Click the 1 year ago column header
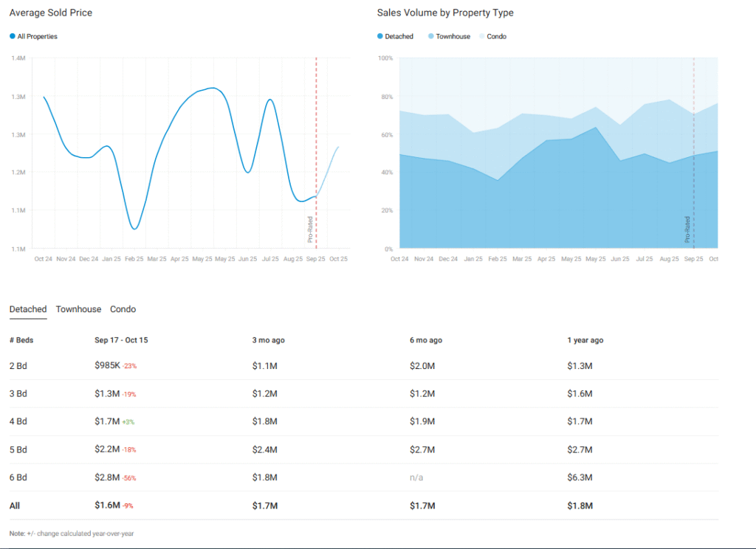This screenshot has height=549, width=756. tap(585, 340)
